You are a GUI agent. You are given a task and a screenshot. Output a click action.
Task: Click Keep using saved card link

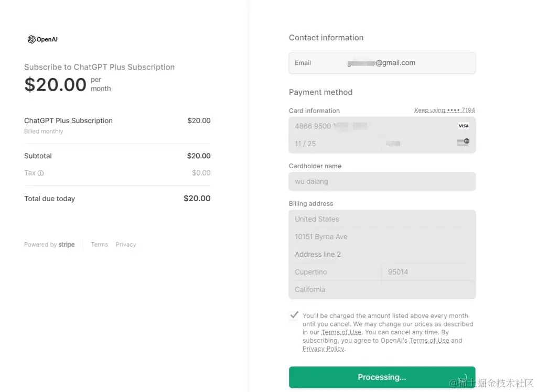coord(444,111)
